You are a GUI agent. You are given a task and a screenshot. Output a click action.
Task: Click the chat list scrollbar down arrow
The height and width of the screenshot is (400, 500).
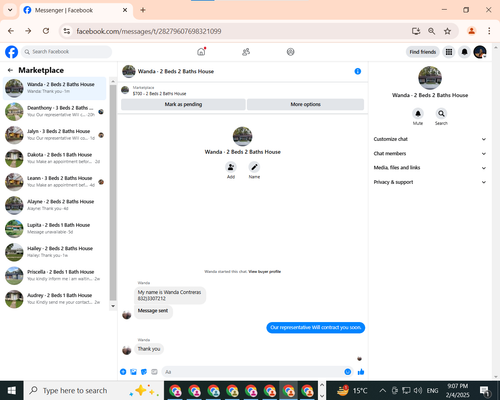(x=113, y=306)
